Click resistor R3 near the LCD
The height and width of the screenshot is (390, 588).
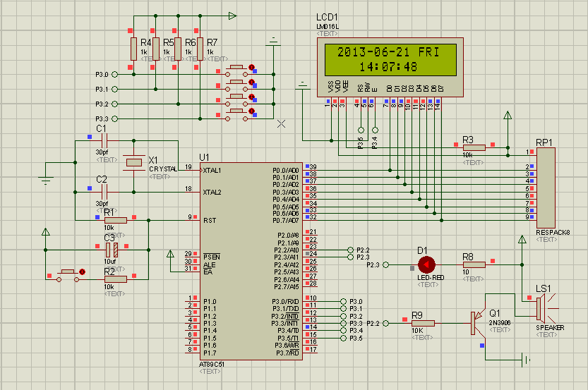coord(474,147)
